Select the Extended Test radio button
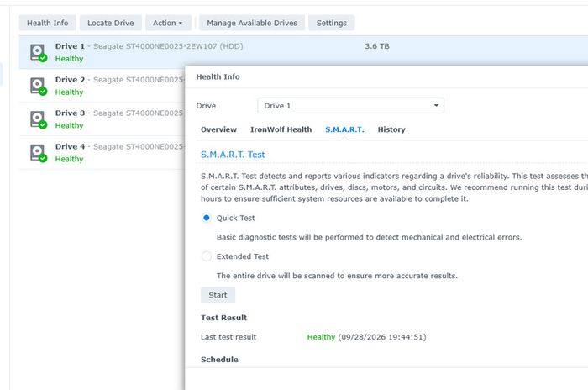The height and width of the screenshot is (390, 588). tap(207, 256)
